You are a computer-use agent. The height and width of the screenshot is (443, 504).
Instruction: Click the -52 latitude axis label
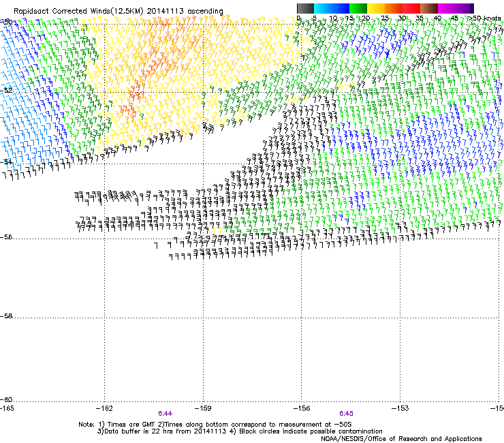pyautogui.click(x=6, y=91)
